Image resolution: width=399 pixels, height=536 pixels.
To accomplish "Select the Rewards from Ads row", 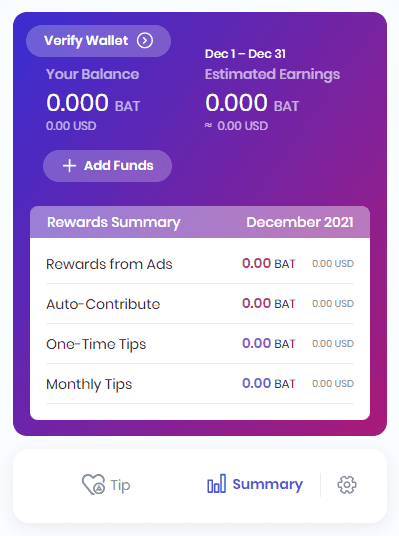I will click(200, 264).
